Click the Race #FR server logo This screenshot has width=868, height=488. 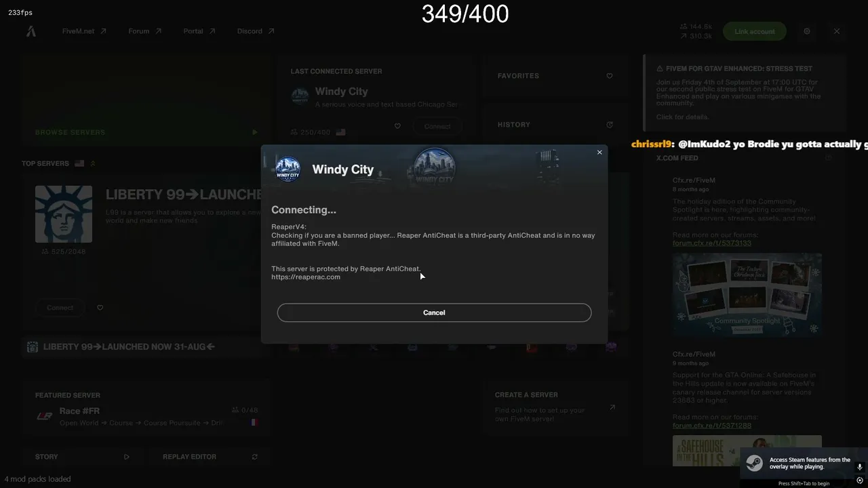[44, 416]
